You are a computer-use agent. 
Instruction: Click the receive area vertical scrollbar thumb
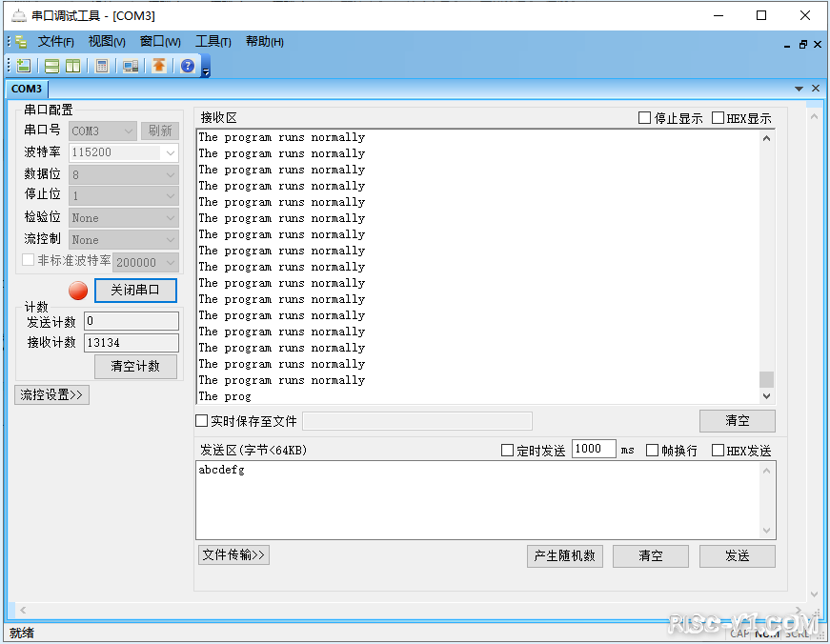coord(766,379)
